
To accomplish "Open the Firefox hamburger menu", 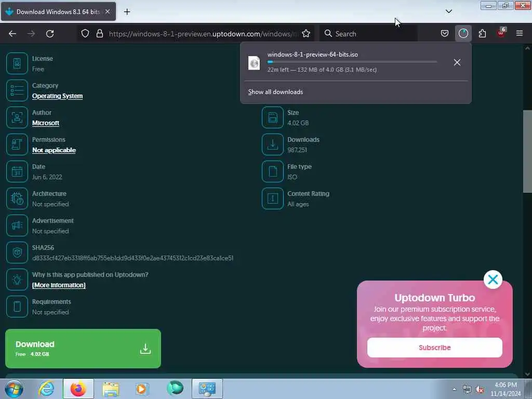I will tap(519, 33).
